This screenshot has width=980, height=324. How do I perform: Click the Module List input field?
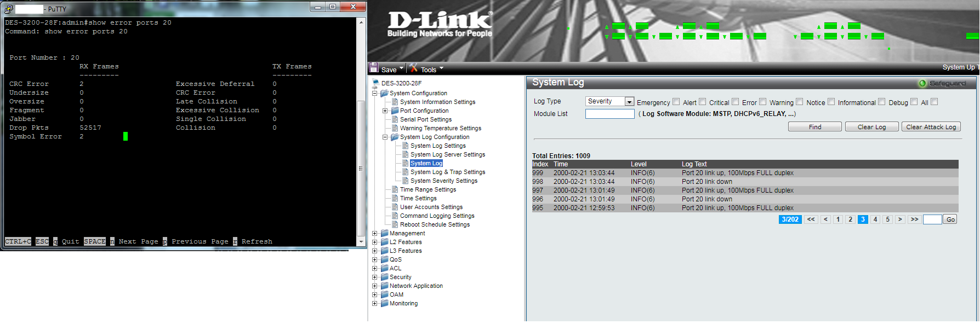point(609,114)
